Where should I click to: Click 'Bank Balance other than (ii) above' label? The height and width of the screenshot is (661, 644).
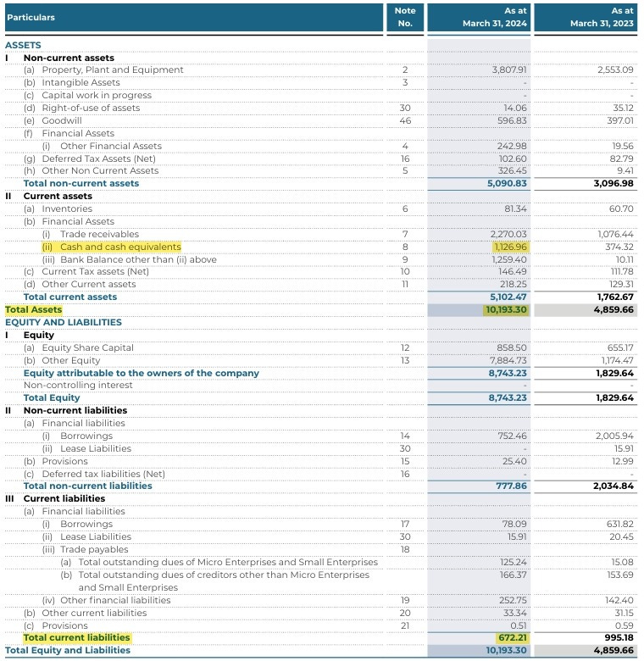(138, 259)
